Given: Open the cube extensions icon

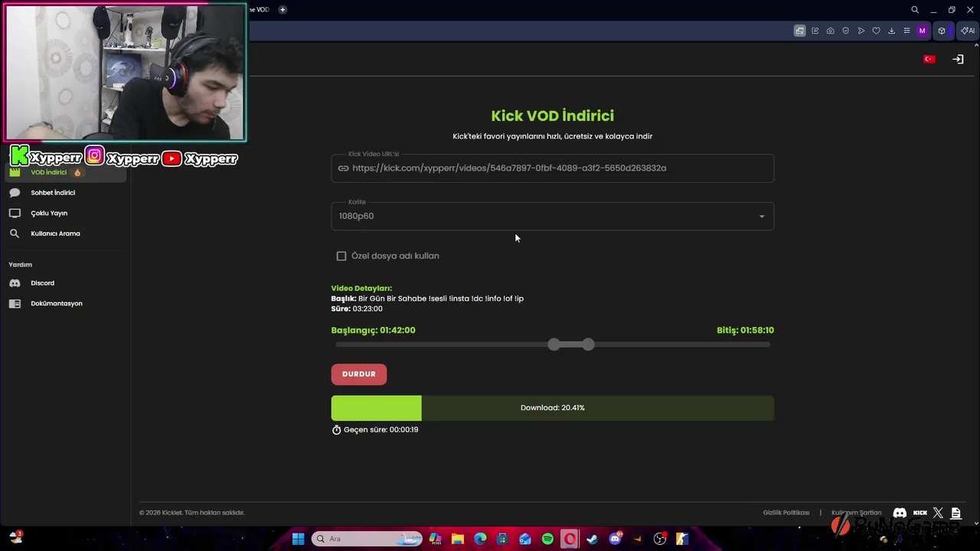Looking at the screenshot, I should click(x=942, y=31).
